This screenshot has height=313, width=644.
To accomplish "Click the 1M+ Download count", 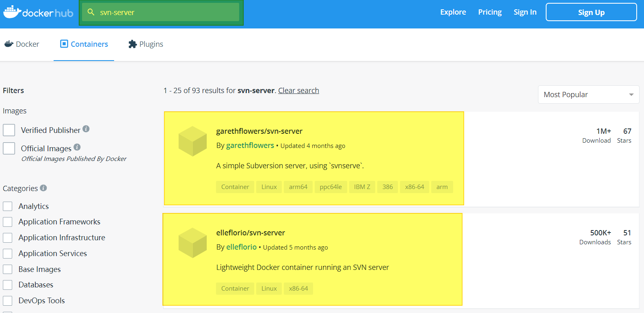I will [596, 135].
